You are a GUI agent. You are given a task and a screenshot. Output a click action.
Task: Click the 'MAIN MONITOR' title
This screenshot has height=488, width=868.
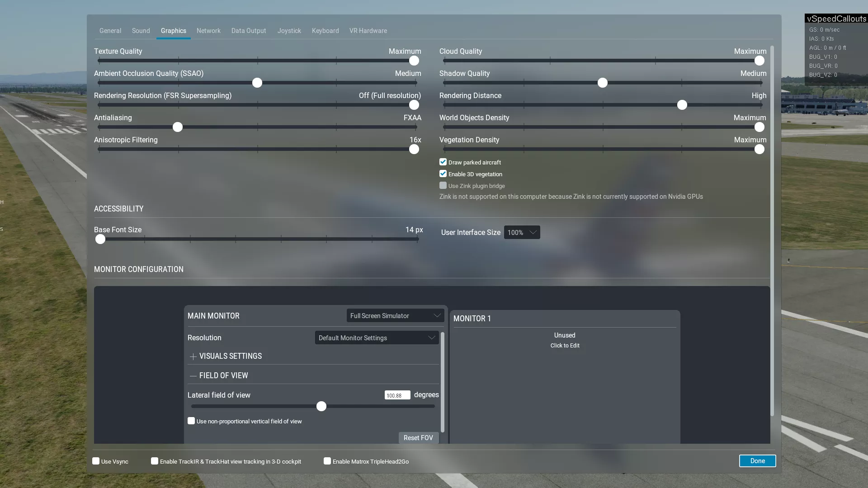(213, 316)
